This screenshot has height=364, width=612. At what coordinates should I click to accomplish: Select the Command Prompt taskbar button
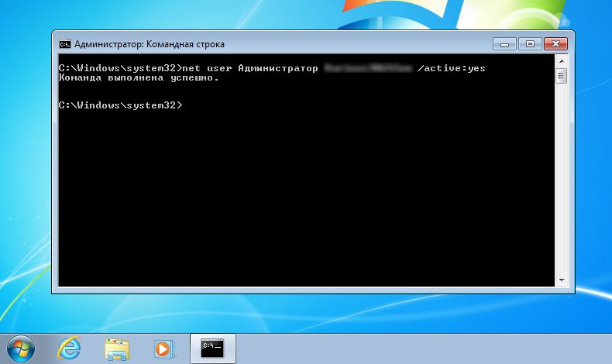click(212, 349)
